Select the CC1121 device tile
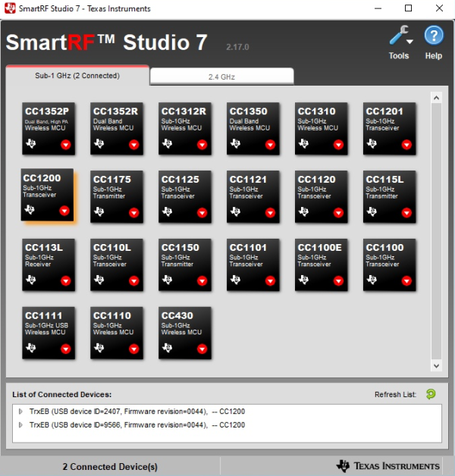This screenshot has width=455, height=476. [253, 197]
